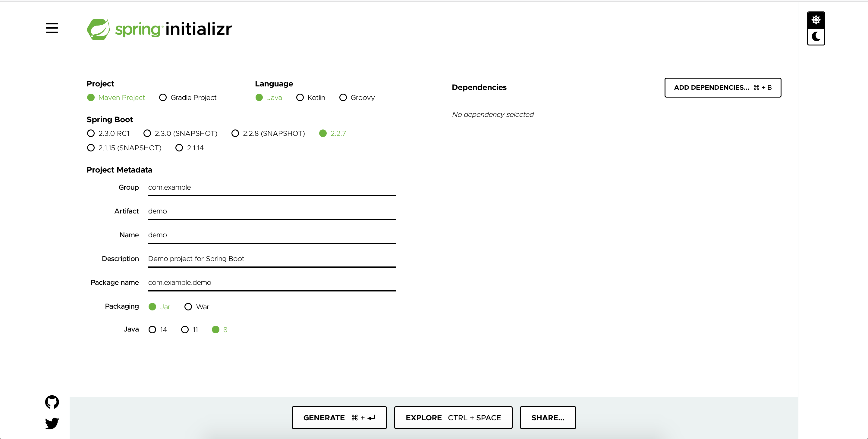Switch to dark theme moon icon
Viewport: 868px width, 439px height.
click(x=816, y=37)
